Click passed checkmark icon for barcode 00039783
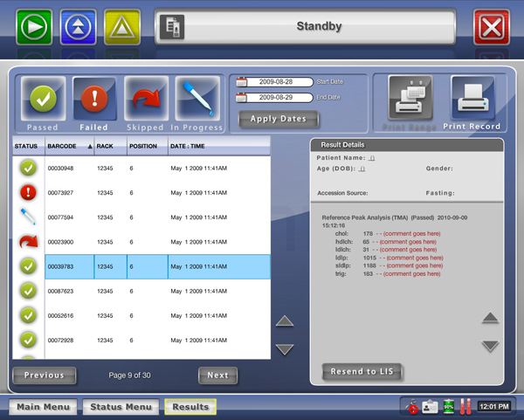524x420 pixels. 29,266
